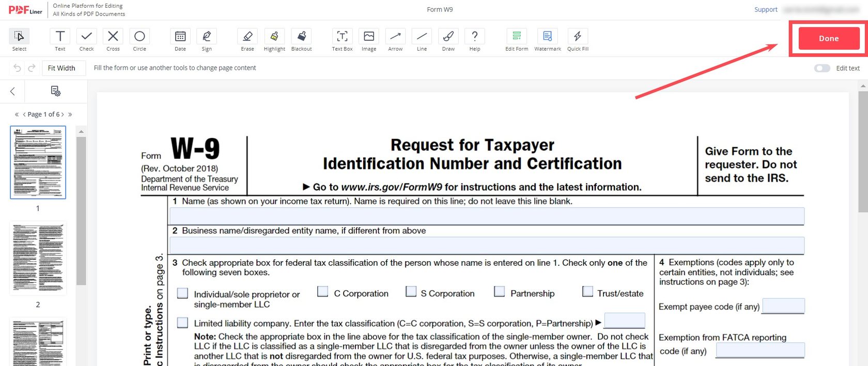Open page 3 thumbnail
Viewport: 868px width, 366px height.
[x=38, y=342]
